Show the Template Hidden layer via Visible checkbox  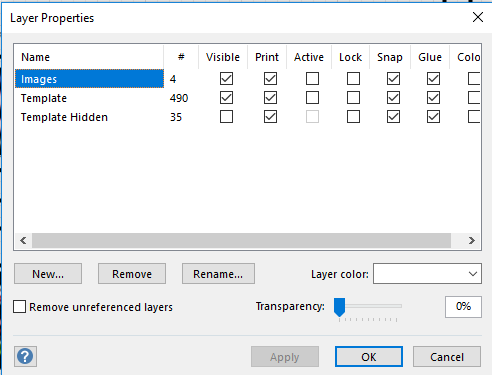click(x=226, y=117)
